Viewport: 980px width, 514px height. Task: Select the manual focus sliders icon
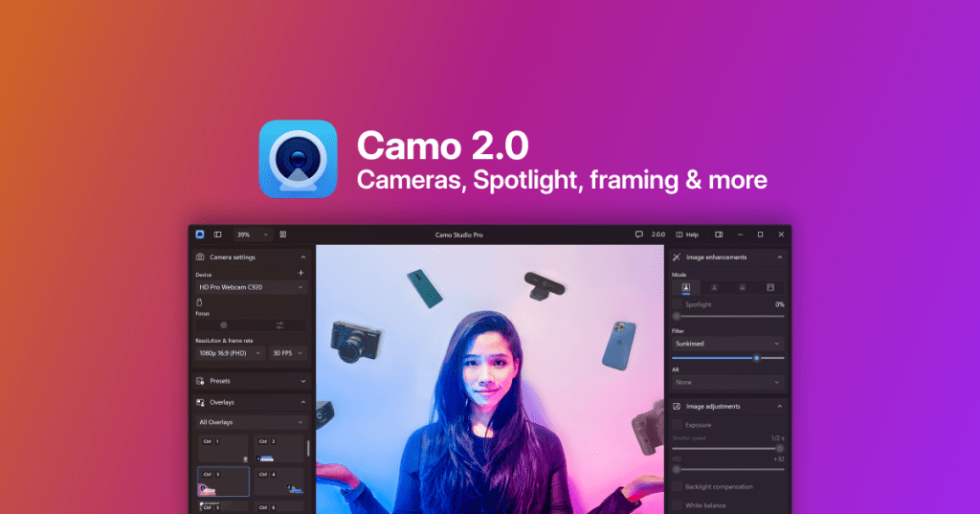pos(279,325)
